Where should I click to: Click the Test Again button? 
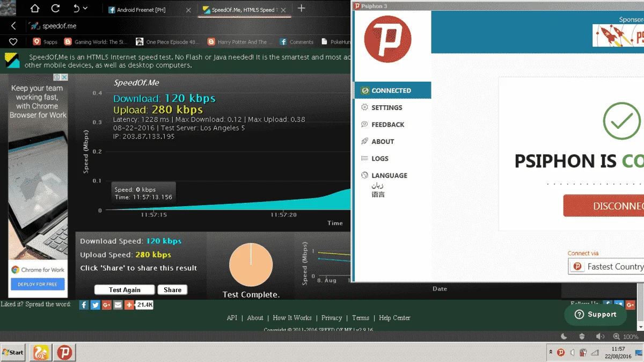coord(125,290)
